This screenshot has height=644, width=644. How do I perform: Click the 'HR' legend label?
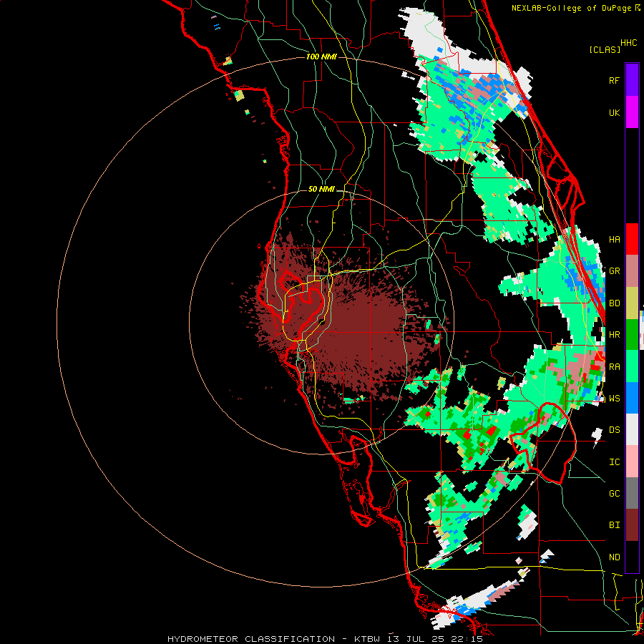614,335
